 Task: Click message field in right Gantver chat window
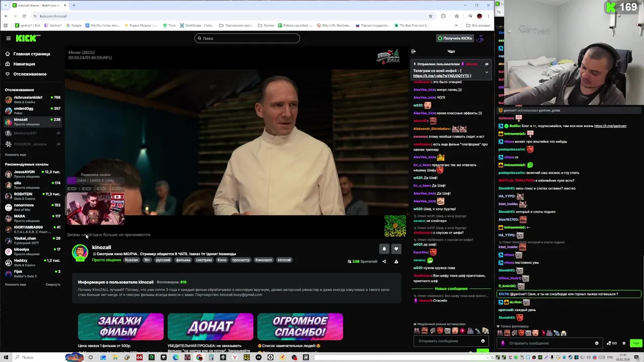pyautogui.click(x=548, y=343)
